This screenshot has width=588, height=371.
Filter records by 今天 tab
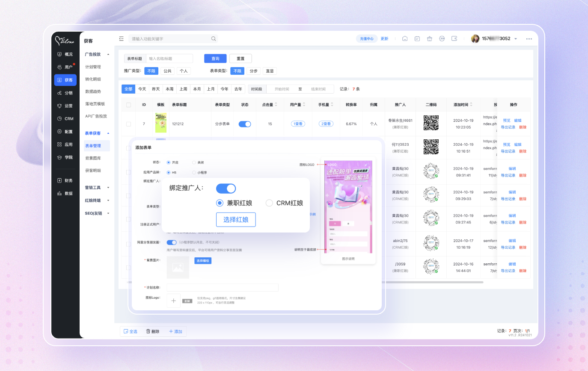[x=142, y=89]
